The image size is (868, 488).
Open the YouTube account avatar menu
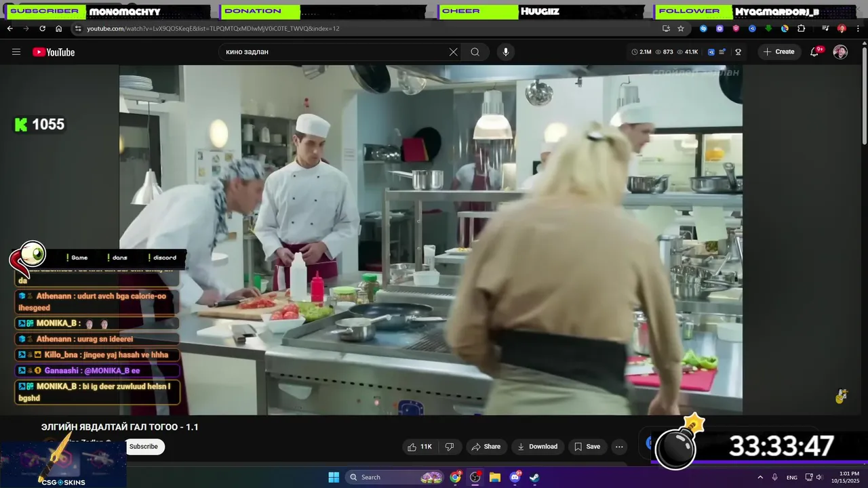pos(840,52)
